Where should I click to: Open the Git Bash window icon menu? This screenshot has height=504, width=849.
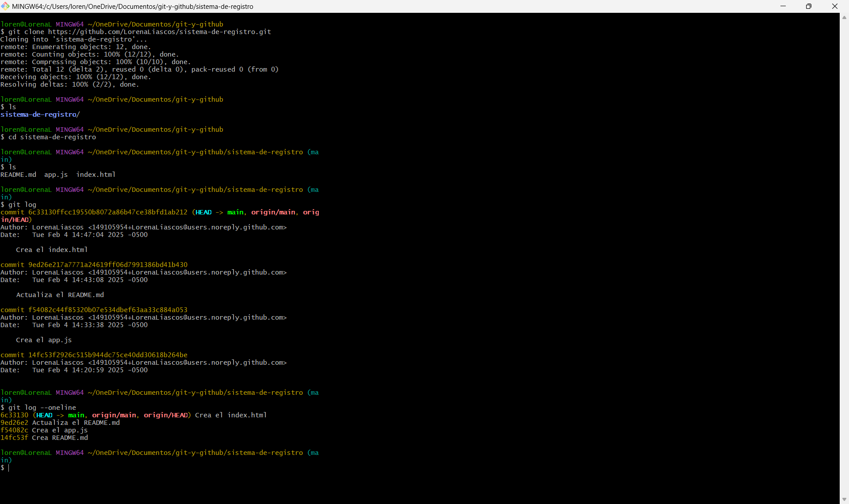[x=5, y=6]
